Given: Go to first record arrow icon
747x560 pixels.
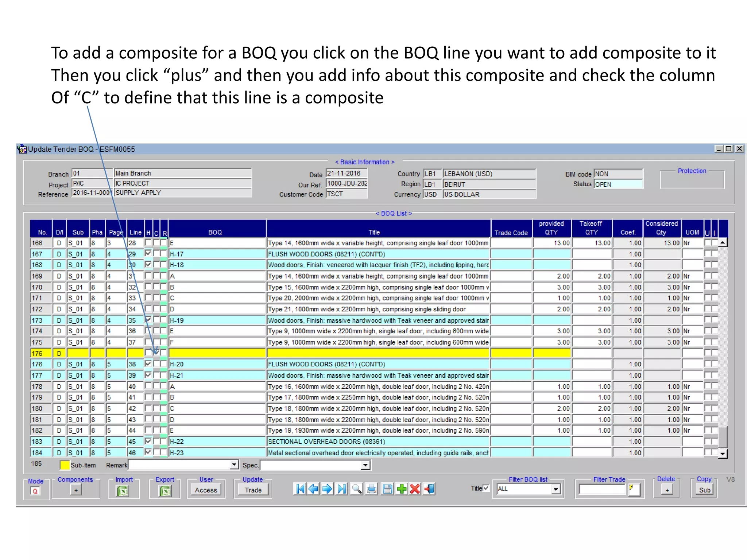Looking at the screenshot, I should click(300, 489).
